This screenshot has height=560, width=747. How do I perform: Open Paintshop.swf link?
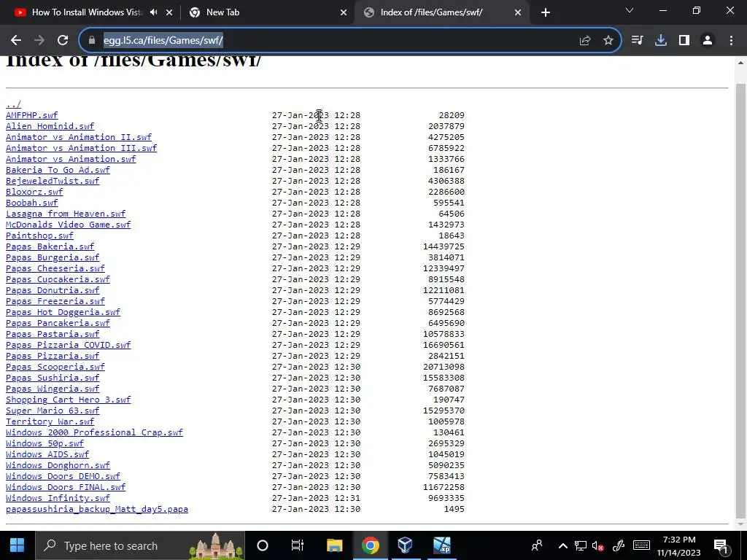click(x=39, y=236)
